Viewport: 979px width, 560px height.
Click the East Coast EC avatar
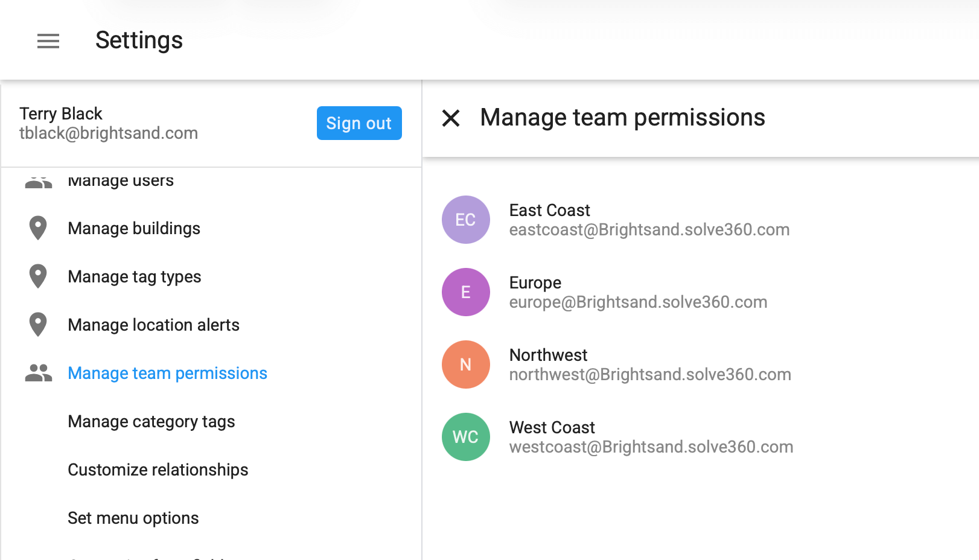[x=465, y=220]
